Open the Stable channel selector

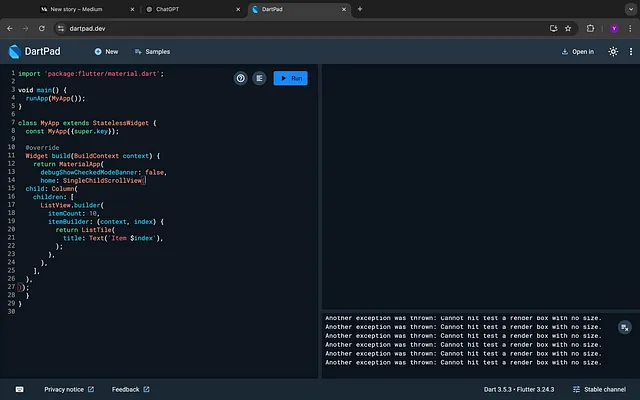point(599,389)
